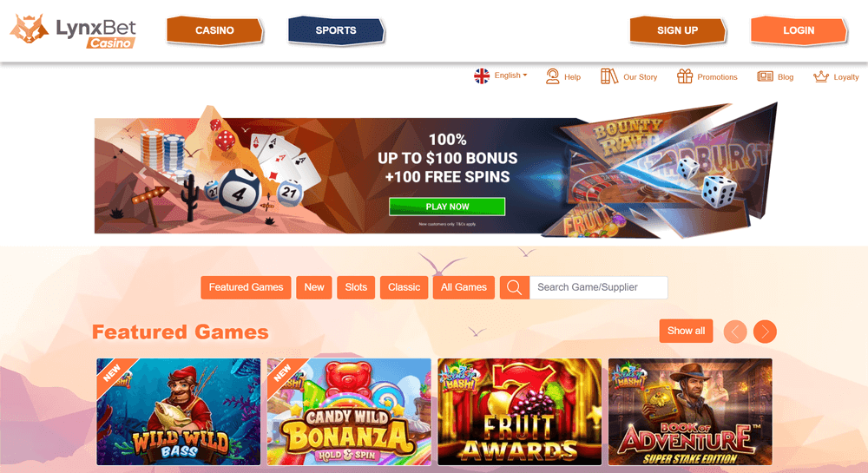This screenshot has height=473, width=868.
Task: Click the Blog newspaper icon
Action: (x=765, y=76)
